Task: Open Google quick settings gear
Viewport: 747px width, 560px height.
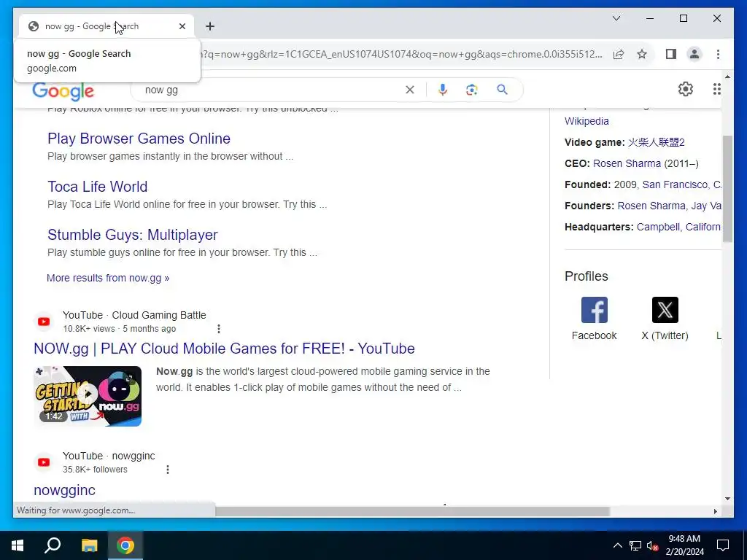Action: click(685, 89)
